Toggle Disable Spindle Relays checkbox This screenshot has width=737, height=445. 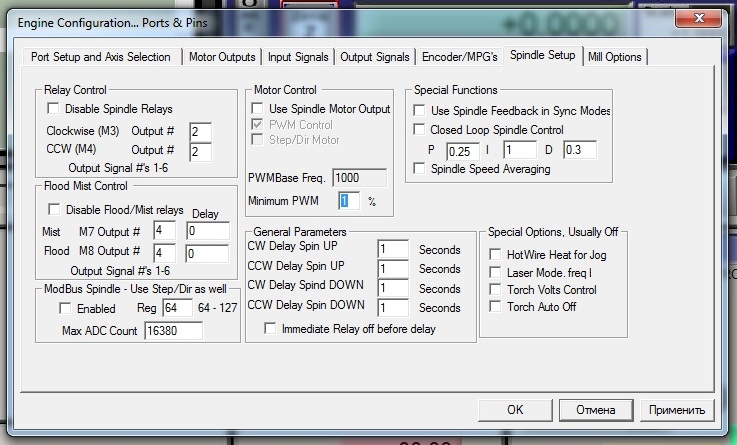click(53, 109)
